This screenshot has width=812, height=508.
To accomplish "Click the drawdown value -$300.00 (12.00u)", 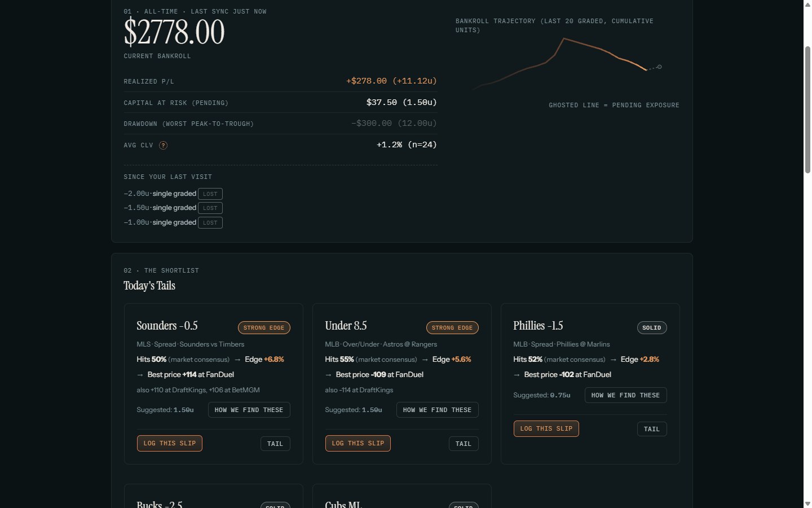I will click(x=394, y=123).
